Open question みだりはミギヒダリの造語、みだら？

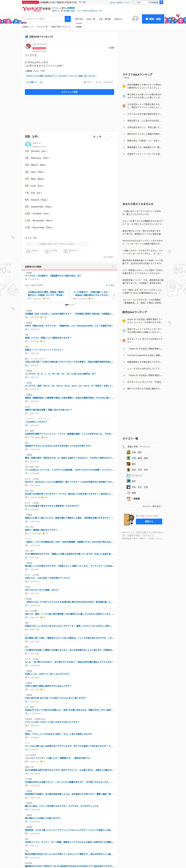42,590
